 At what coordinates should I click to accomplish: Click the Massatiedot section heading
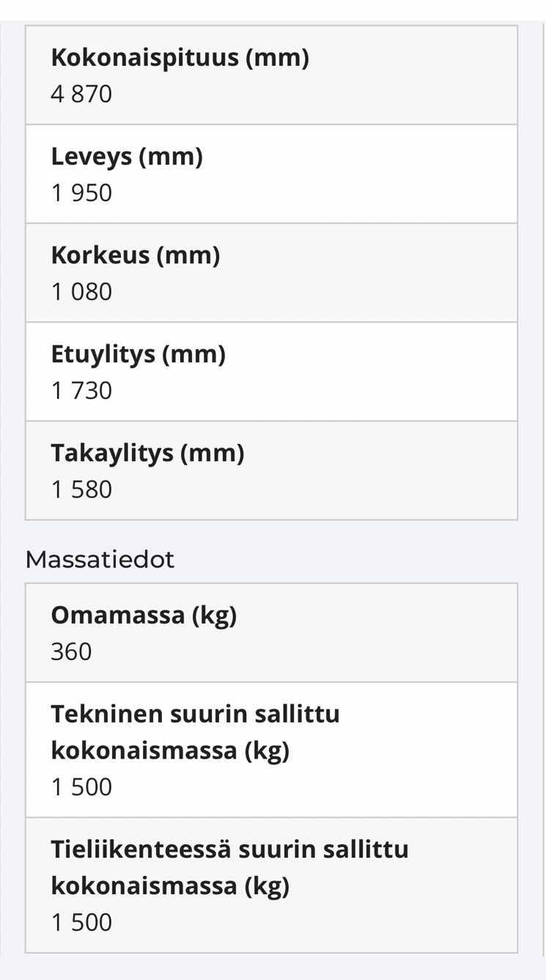[100, 560]
